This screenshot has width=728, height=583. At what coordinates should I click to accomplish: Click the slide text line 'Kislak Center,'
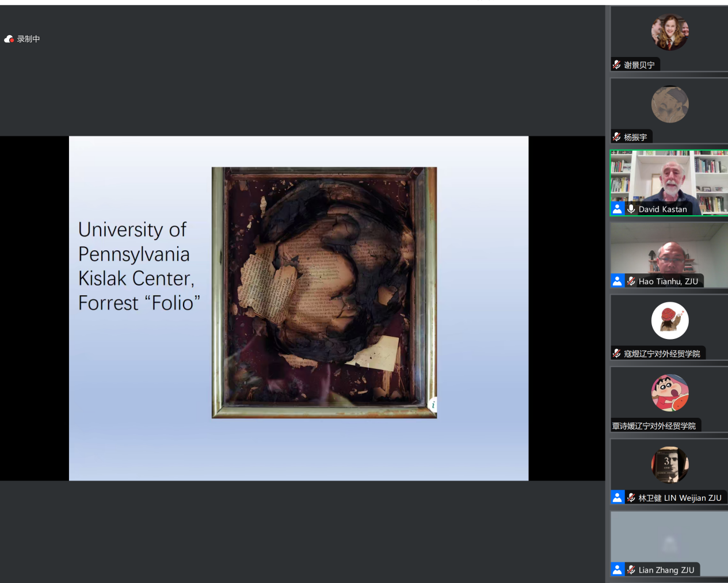[136, 279]
